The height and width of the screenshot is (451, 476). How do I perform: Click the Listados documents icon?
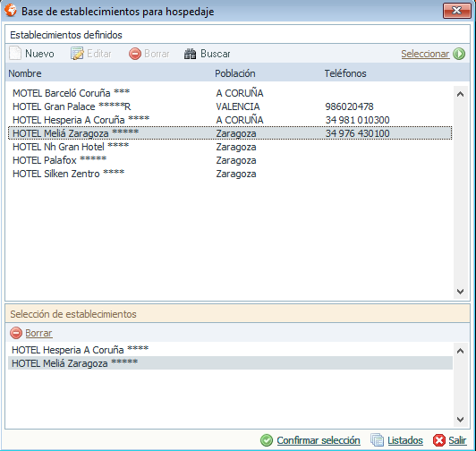pos(377,440)
